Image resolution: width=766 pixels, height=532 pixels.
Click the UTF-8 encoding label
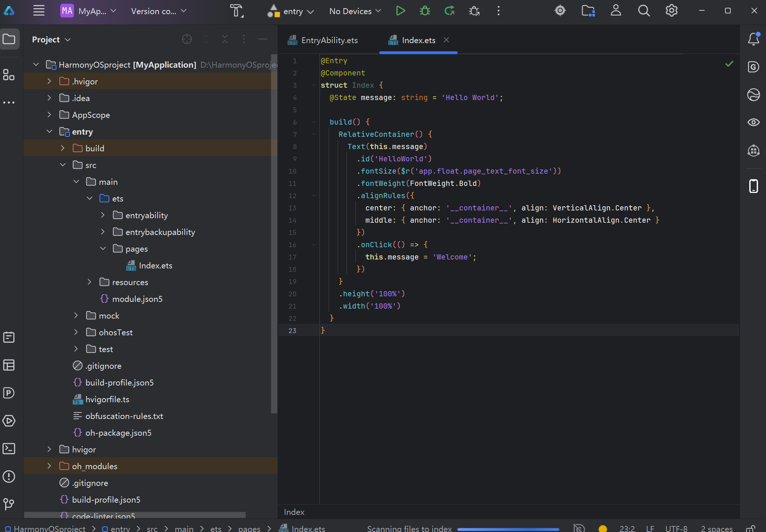tap(676, 528)
